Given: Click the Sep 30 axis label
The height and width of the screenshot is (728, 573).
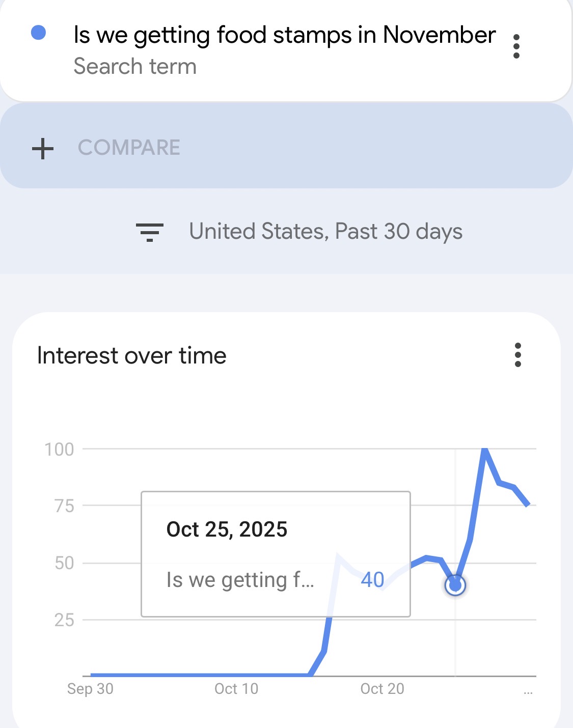Looking at the screenshot, I should click(x=90, y=689).
